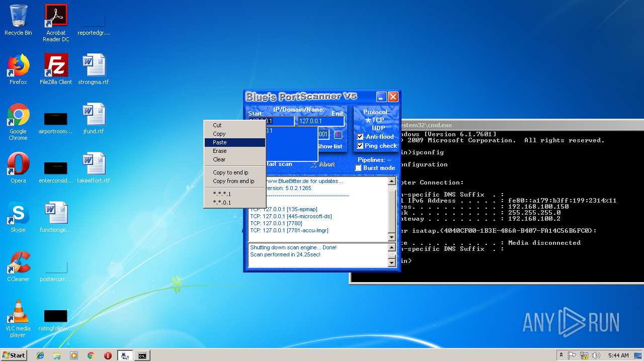The height and width of the screenshot is (362, 644).
Task: Enable the Burst mode checkbox
Action: click(358, 168)
